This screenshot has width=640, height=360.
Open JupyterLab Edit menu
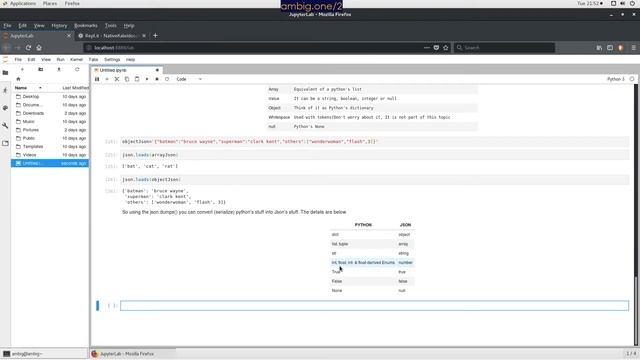click(x=31, y=60)
